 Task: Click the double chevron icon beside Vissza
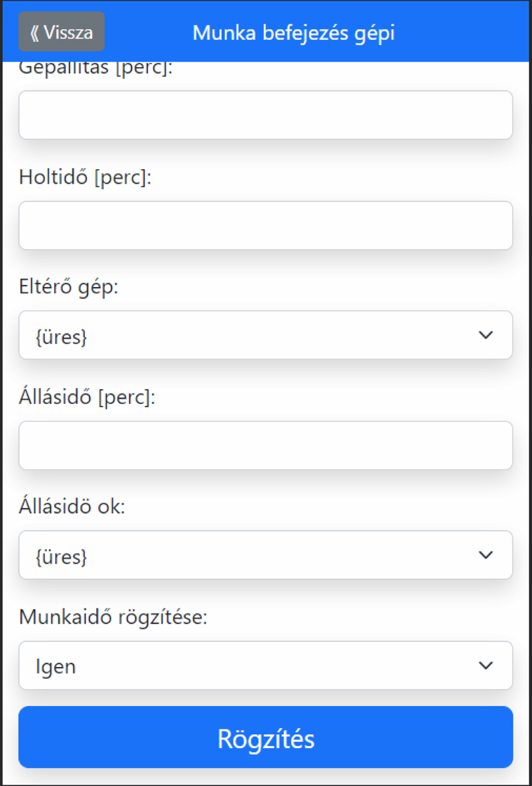pos(35,32)
